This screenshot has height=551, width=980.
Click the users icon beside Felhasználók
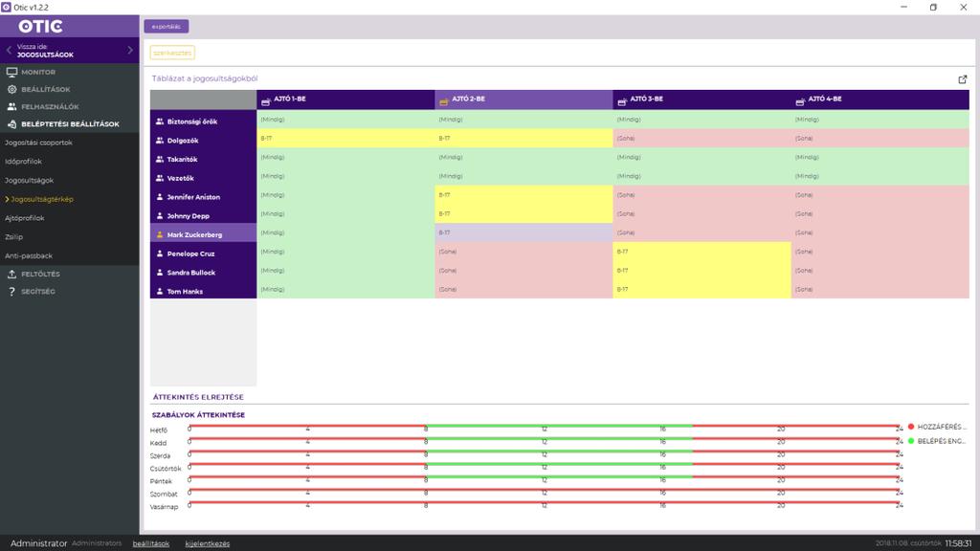(x=11, y=107)
